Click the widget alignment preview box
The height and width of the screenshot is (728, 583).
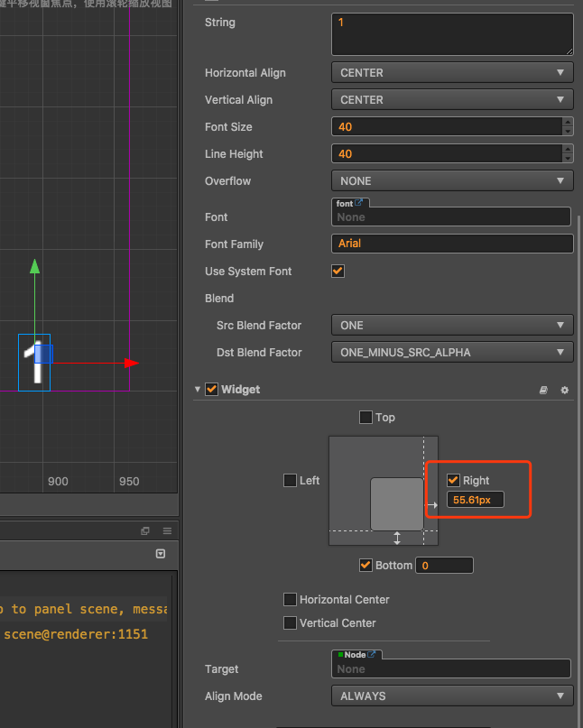384,491
